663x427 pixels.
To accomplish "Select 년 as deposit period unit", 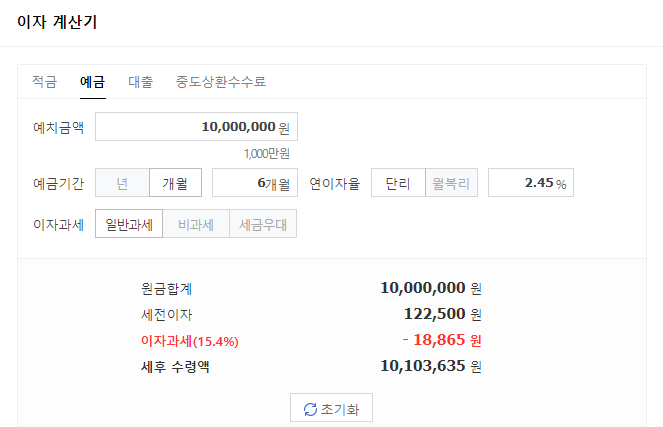I will click(x=122, y=183).
